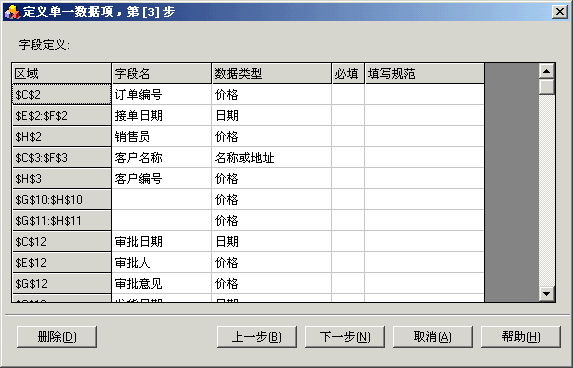Viewport: 573px width, 368px height.
Task: Click field name cell 客户编号
Action: point(162,179)
